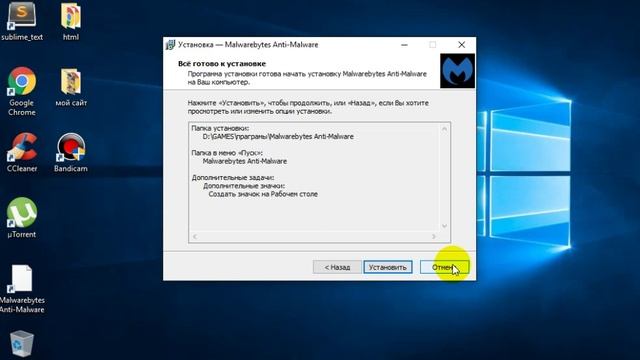Open the мой сайт folder
This screenshot has height=360, width=640.
pyautogui.click(x=71, y=87)
